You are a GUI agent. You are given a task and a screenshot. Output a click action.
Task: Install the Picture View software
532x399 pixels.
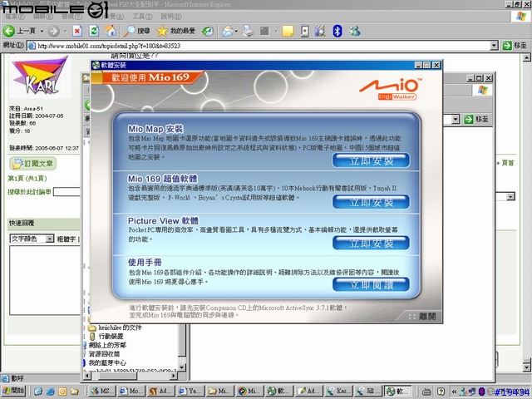tap(371, 243)
